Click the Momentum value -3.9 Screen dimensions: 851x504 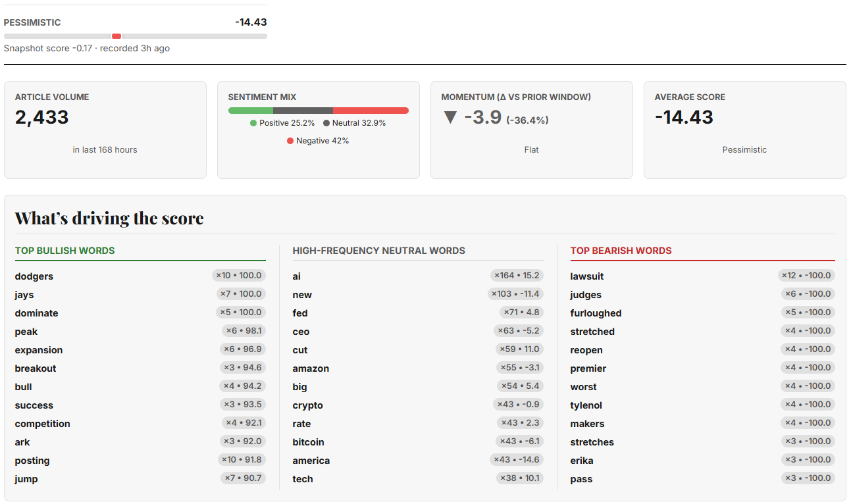coord(482,118)
